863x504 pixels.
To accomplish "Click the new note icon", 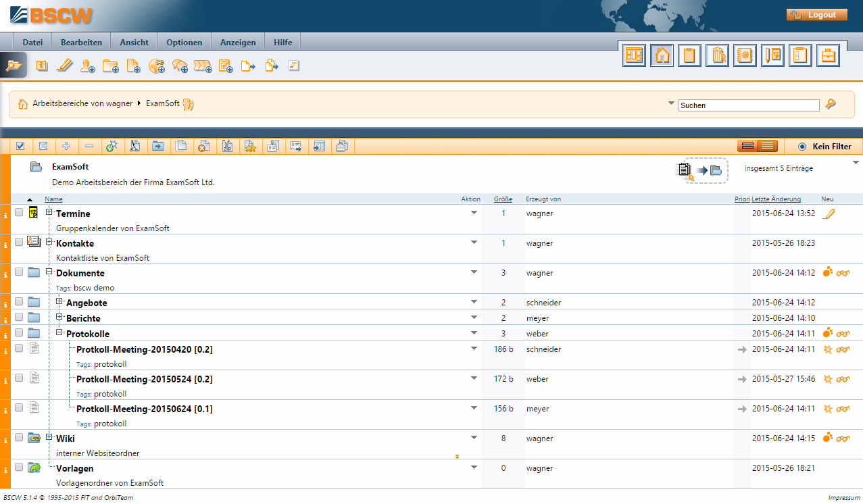I will pos(294,66).
